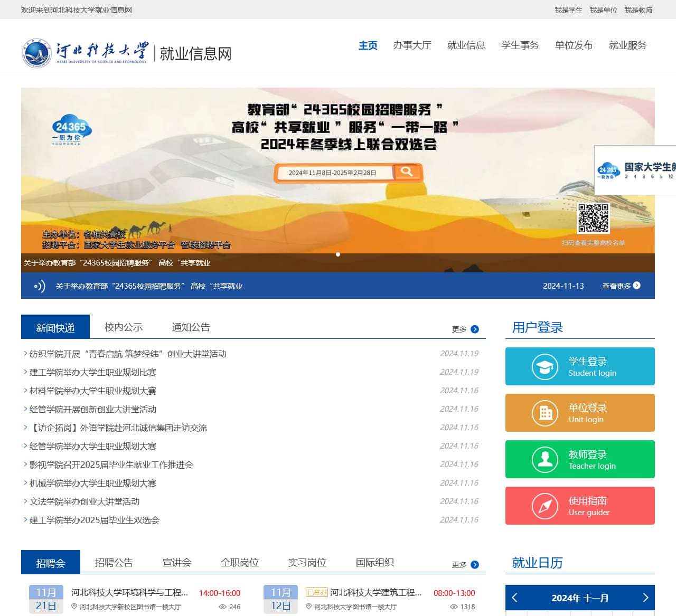
Task: Click the 教师登录 button
Action: pyautogui.click(x=580, y=459)
